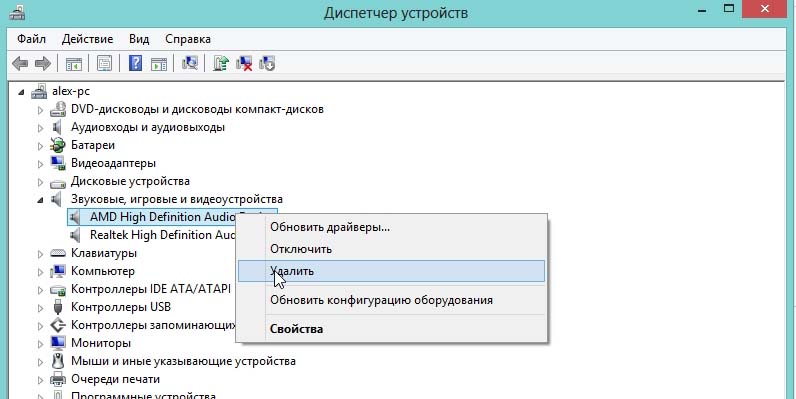Expand the Клавиатуры category arrow

pos(41,254)
